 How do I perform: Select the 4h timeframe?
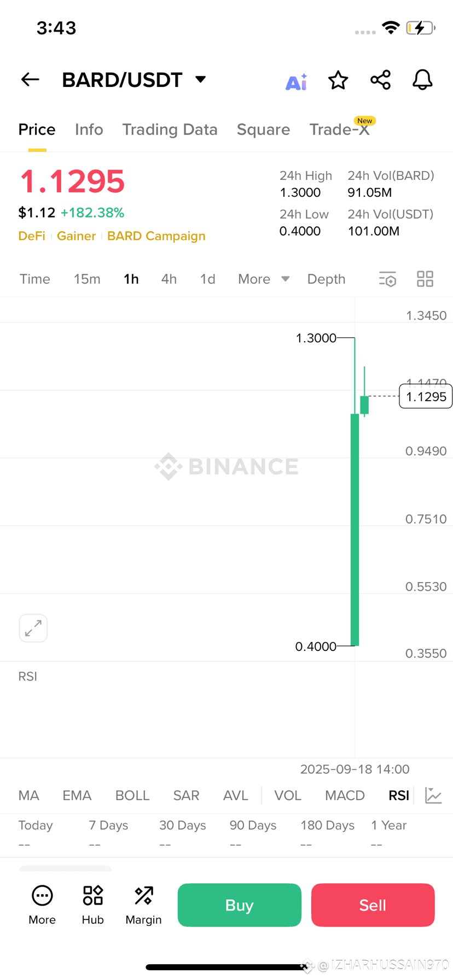point(169,279)
